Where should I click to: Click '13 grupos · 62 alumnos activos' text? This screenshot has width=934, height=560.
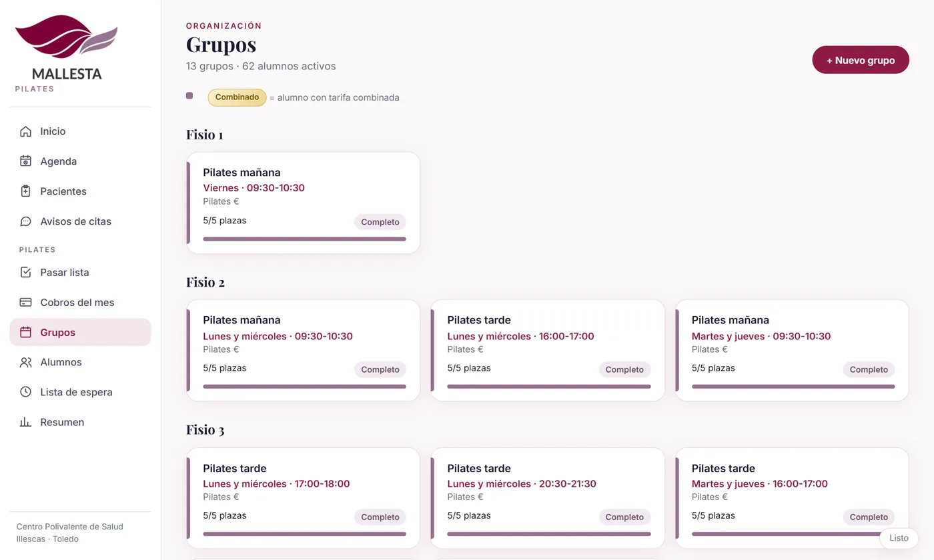pyautogui.click(x=261, y=67)
